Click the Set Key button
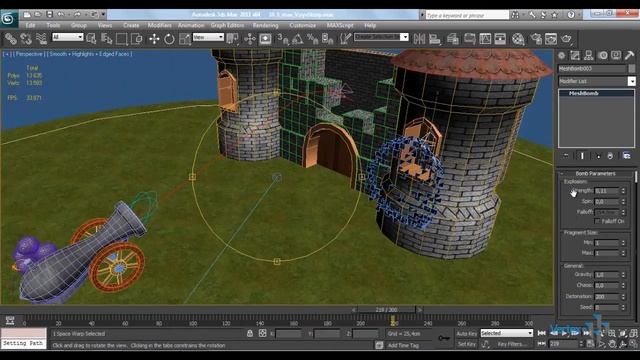The image size is (640, 360). [467, 344]
